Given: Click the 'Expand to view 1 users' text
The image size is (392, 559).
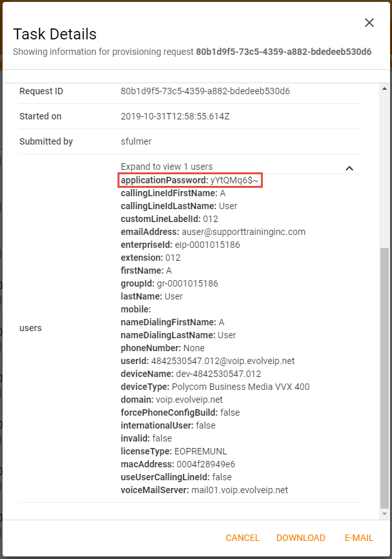Looking at the screenshot, I should coord(167,167).
